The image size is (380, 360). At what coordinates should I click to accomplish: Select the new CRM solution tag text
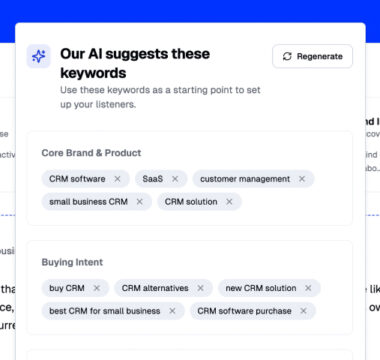261,288
